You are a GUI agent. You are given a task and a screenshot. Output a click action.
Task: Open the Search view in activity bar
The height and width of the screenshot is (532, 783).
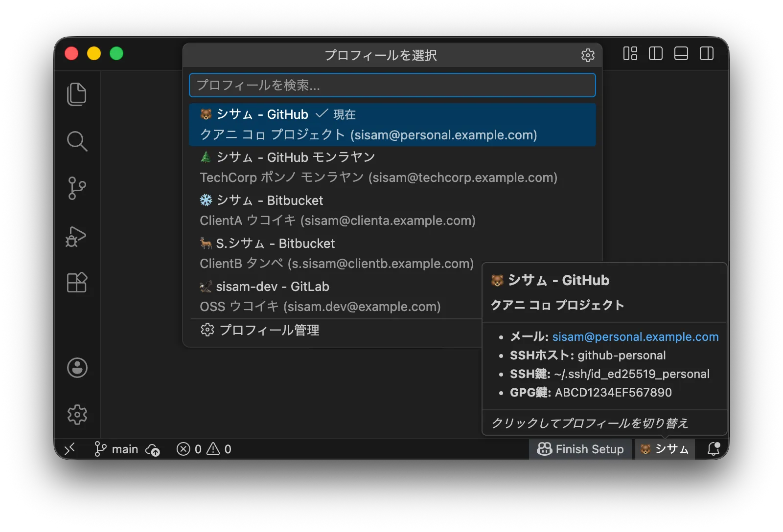[x=77, y=141]
